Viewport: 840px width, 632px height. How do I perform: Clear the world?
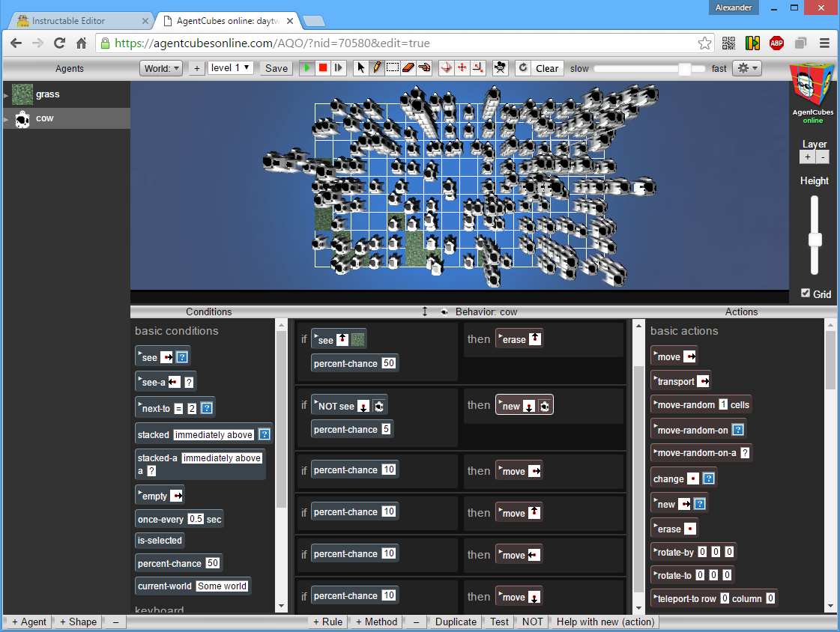[x=547, y=68]
